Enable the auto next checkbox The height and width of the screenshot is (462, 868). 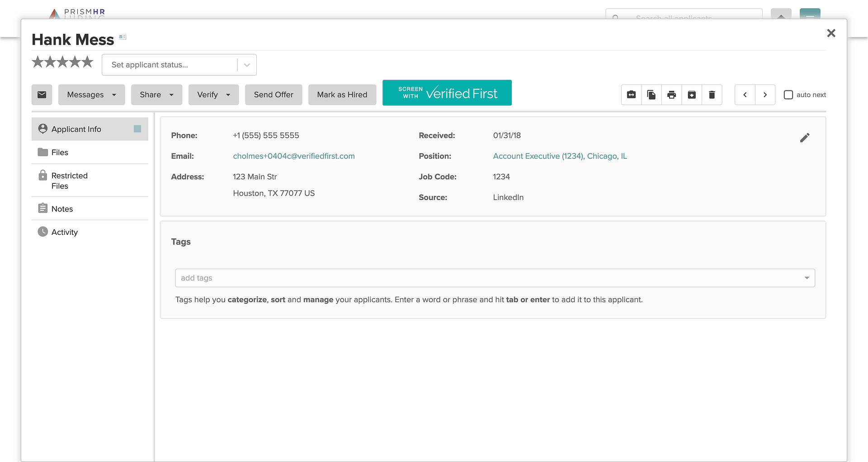788,95
